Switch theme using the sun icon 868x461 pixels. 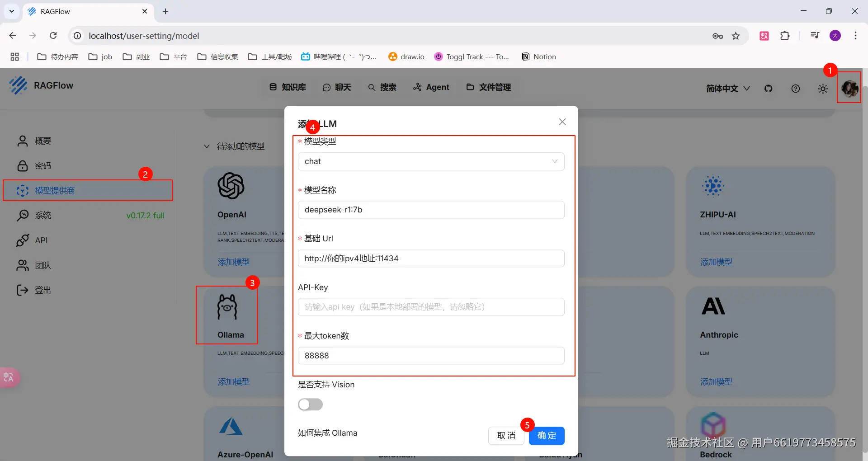[x=823, y=89]
